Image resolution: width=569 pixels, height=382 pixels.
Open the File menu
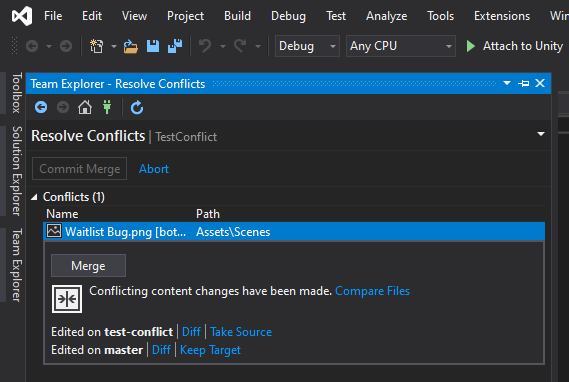coord(53,16)
